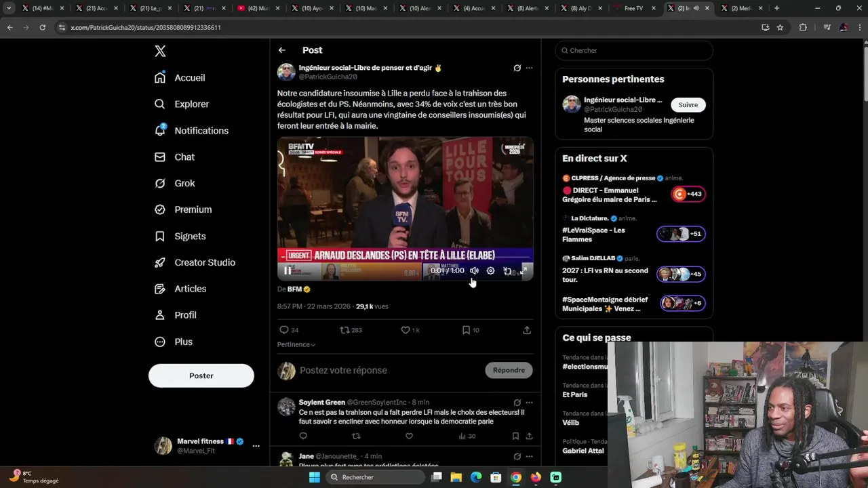
Task: Reply to Soylent Green comment
Action: pos(303,436)
